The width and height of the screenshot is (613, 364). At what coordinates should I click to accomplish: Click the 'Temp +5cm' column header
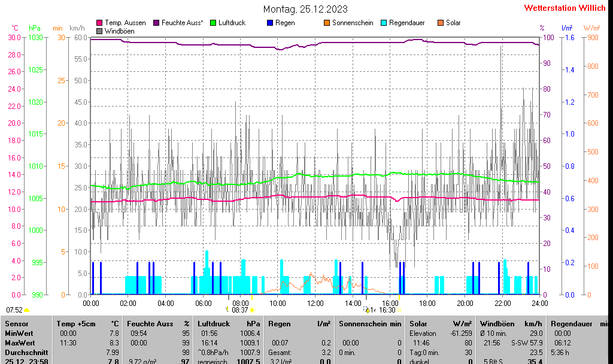tap(76, 324)
